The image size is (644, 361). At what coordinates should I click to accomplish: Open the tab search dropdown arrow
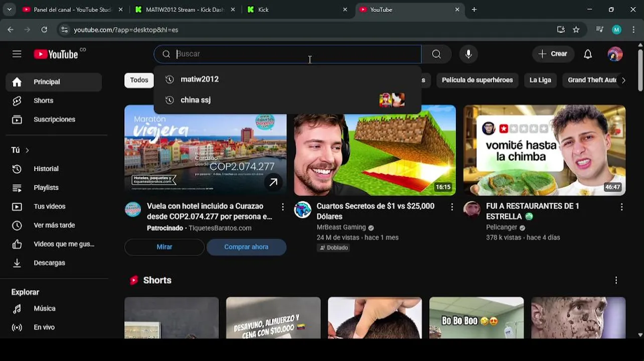(9, 10)
